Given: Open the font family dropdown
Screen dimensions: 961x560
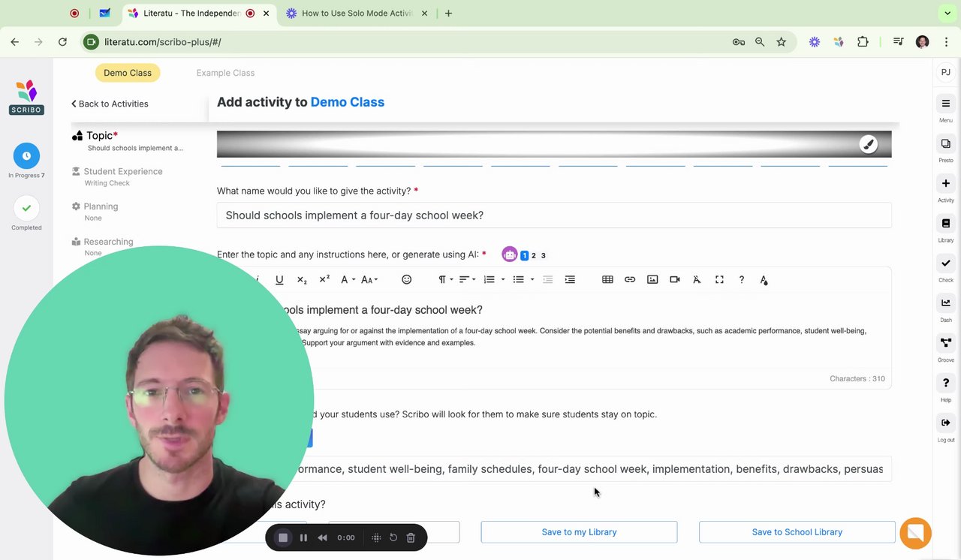Looking at the screenshot, I should (x=348, y=279).
